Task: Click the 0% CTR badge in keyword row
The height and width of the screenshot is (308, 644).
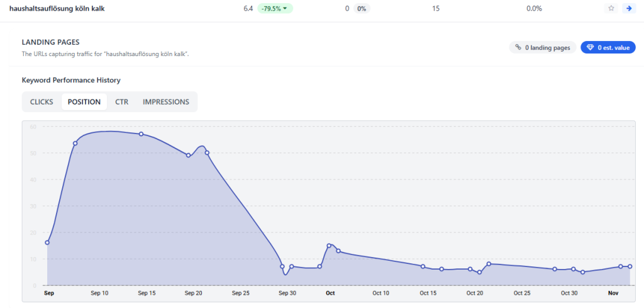Action: pyautogui.click(x=361, y=9)
